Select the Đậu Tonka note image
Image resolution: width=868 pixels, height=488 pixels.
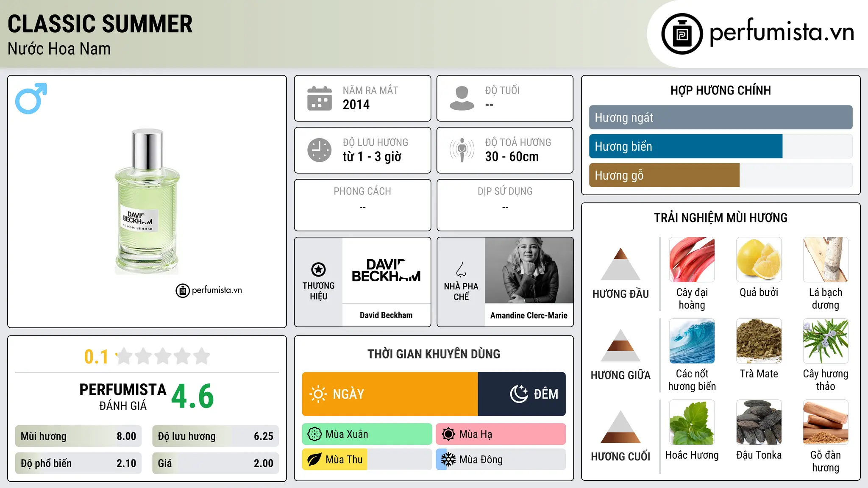[759, 422]
